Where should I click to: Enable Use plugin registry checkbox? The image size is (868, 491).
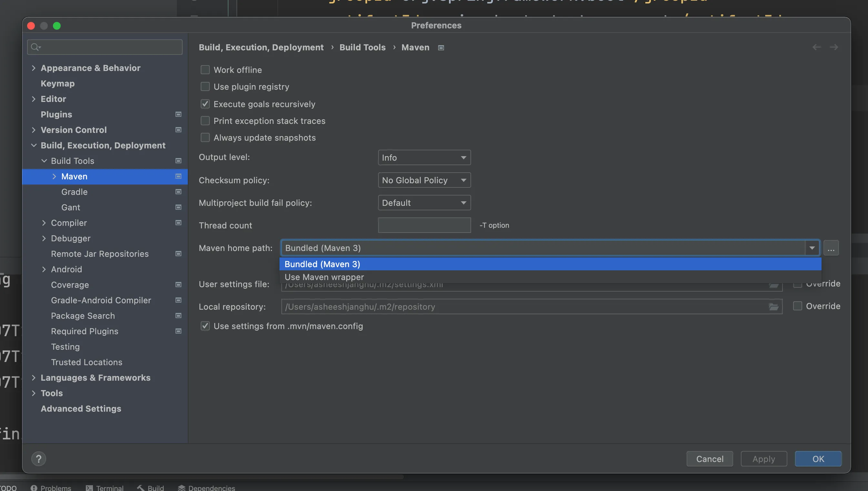pos(205,87)
